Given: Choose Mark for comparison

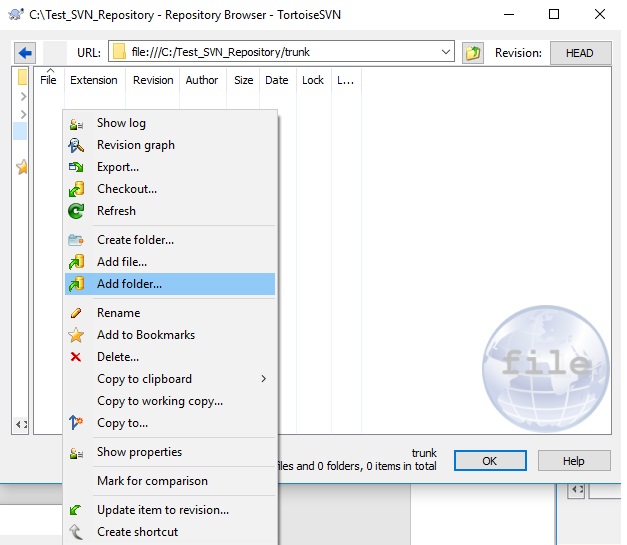Looking at the screenshot, I should [170, 481].
